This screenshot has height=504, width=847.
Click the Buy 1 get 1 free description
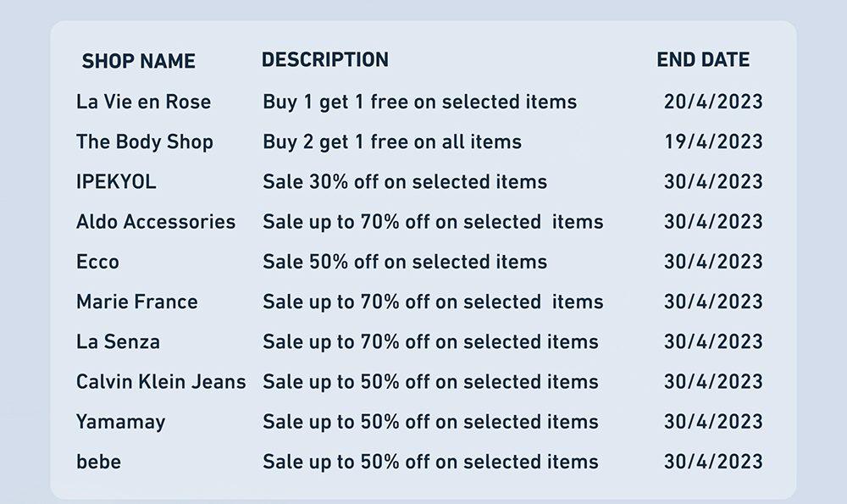click(420, 102)
